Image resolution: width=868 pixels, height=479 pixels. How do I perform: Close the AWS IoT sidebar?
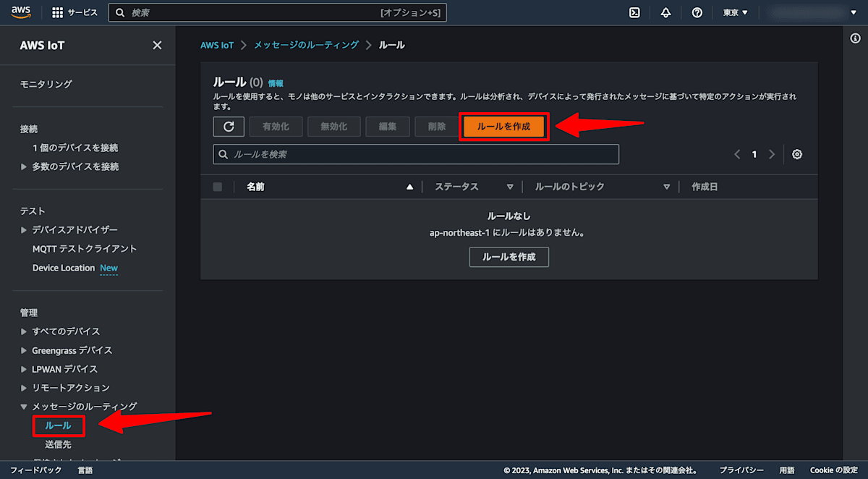157,46
